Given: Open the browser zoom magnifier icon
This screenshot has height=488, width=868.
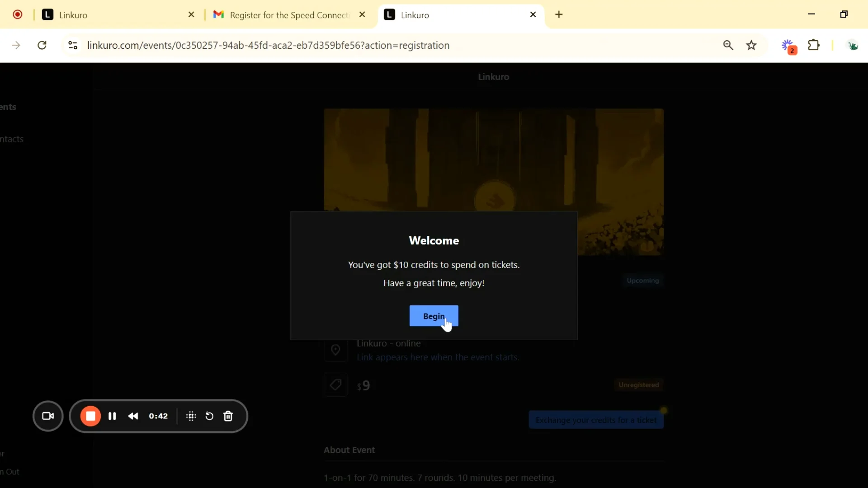Looking at the screenshot, I should pyautogui.click(x=728, y=45).
